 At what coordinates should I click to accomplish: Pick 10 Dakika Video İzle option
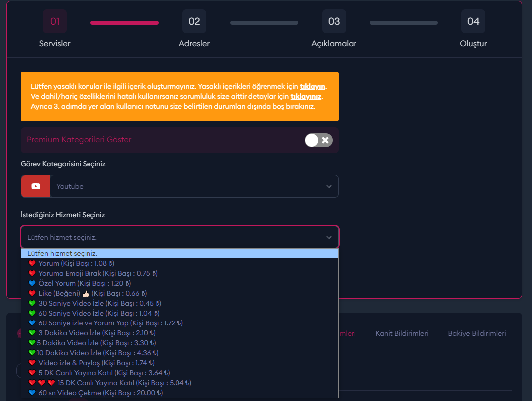[x=179, y=353]
